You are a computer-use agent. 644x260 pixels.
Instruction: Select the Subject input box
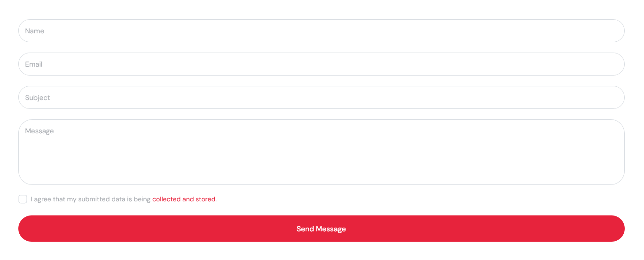pyautogui.click(x=321, y=98)
